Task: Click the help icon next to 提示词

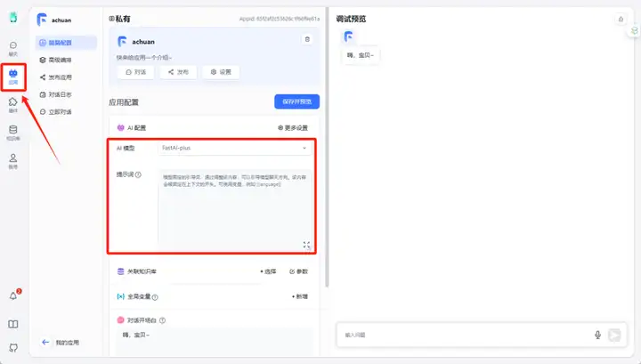Action: tap(138, 174)
